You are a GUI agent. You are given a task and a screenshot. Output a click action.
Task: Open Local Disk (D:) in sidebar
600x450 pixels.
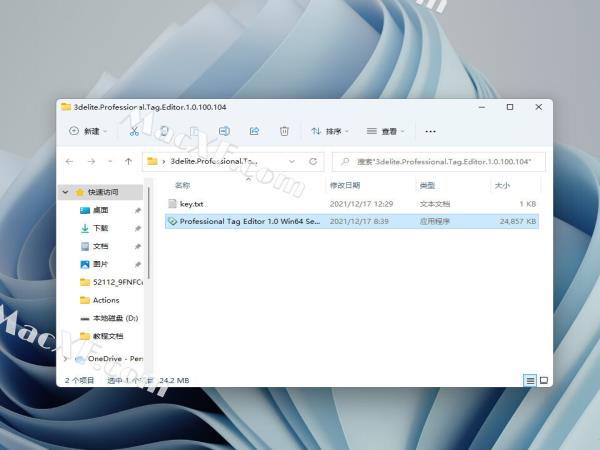point(109,318)
